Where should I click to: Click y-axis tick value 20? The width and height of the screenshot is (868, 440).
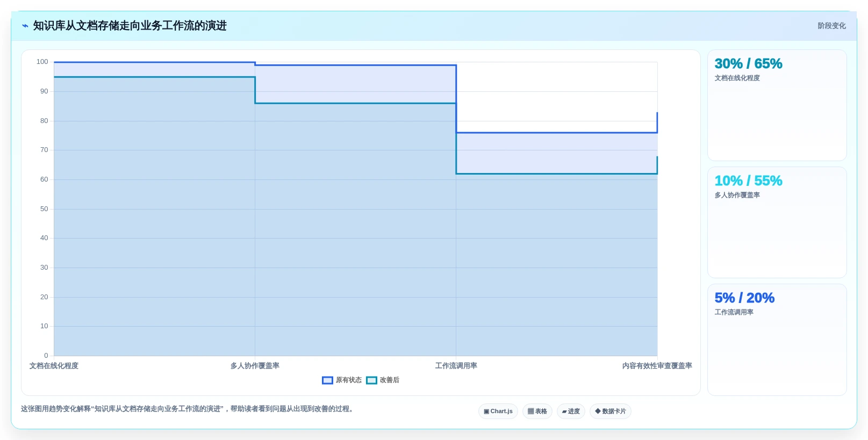click(x=44, y=297)
